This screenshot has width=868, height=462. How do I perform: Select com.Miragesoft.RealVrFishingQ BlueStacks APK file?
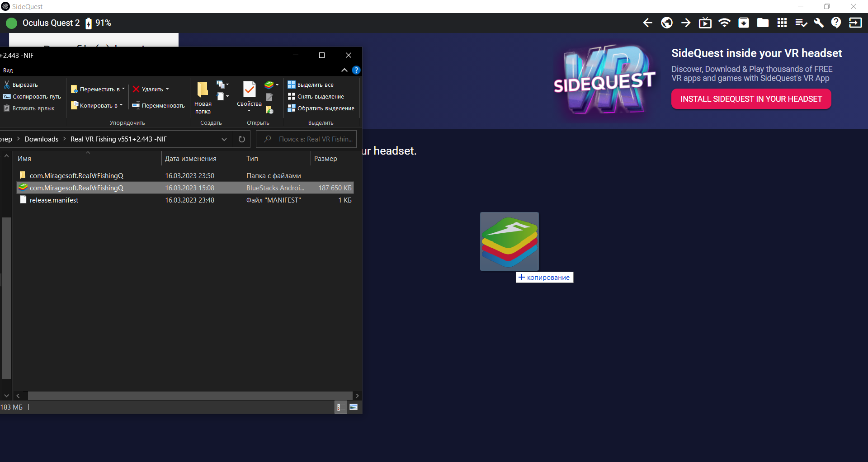[185, 188]
